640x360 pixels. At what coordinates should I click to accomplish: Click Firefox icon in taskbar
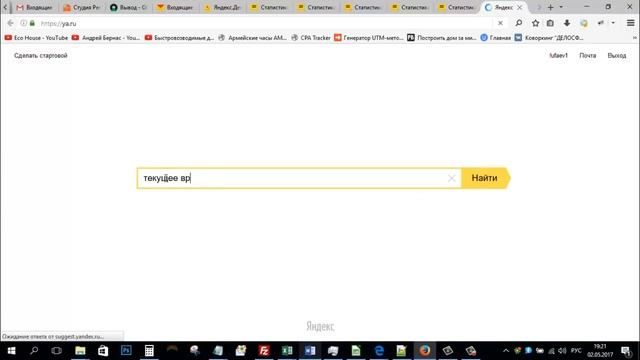[425, 351]
